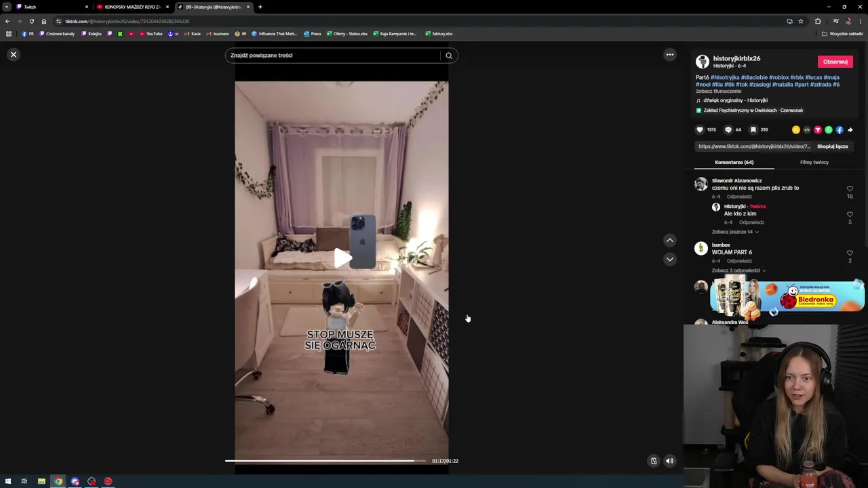Follow the creator with Obserwuj button

tap(835, 62)
